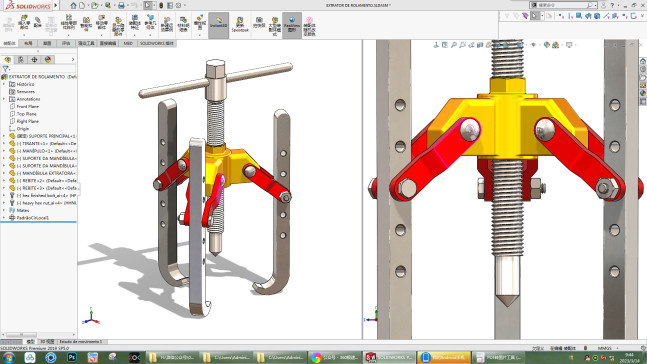Click the Linear Component Pattern tool
The height and width of the screenshot is (364, 647).
(68, 24)
